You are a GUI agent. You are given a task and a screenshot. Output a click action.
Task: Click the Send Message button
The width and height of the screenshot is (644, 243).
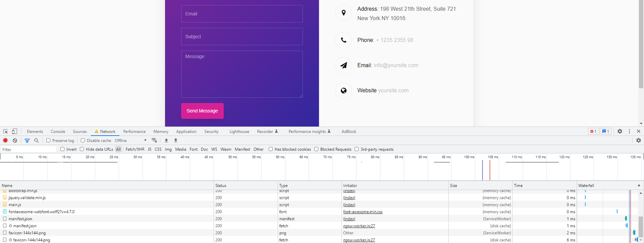(x=202, y=111)
